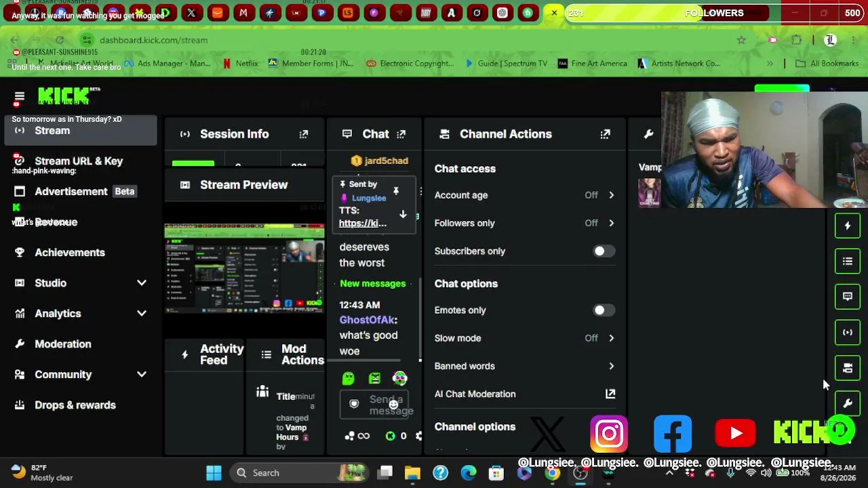Click the Facebook overlay icon
Viewport: 868px width, 488px height.
[x=673, y=434]
